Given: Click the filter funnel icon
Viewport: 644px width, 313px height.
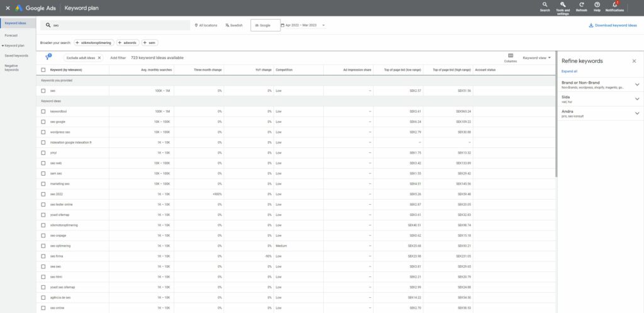Looking at the screenshot, I should point(48,57).
